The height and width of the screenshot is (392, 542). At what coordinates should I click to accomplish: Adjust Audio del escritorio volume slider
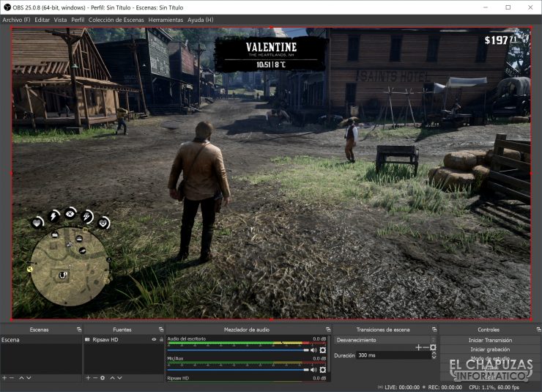click(x=238, y=350)
